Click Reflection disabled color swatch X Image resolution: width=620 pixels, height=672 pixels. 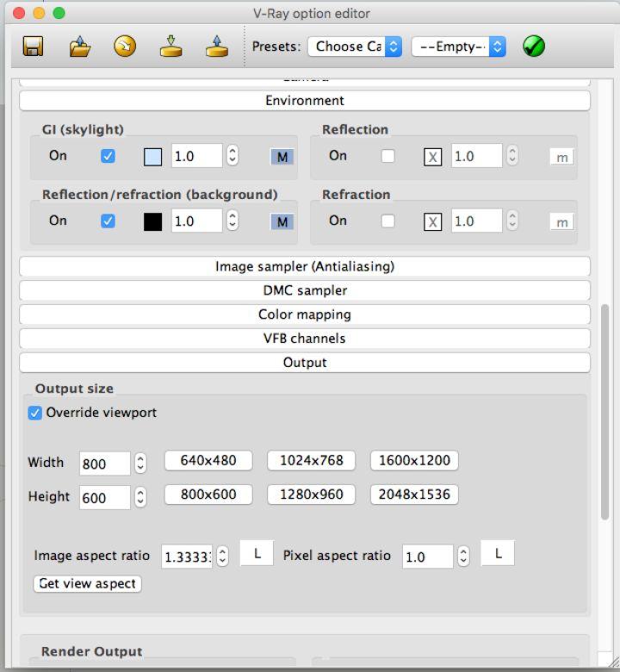point(433,157)
